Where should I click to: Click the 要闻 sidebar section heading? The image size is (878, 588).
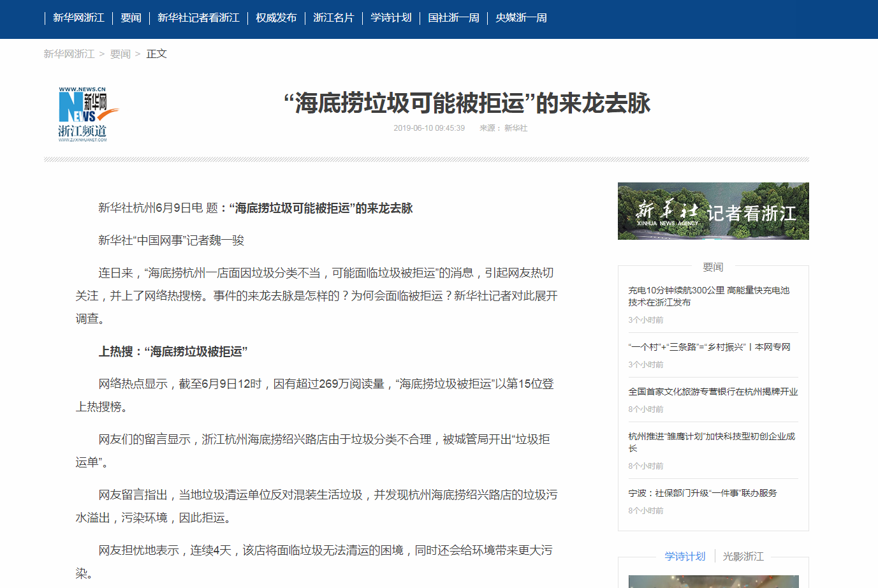pyautogui.click(x=713, y=267)
